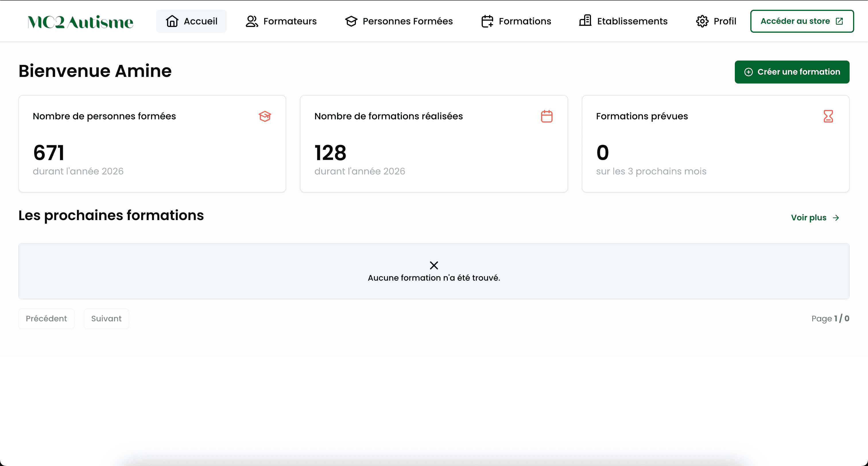The height and width of the screenshot is (466, 868).
Task: Click the calendar-plus icon beside Formations
Action: pyautogui.click(x=487, y=21)
